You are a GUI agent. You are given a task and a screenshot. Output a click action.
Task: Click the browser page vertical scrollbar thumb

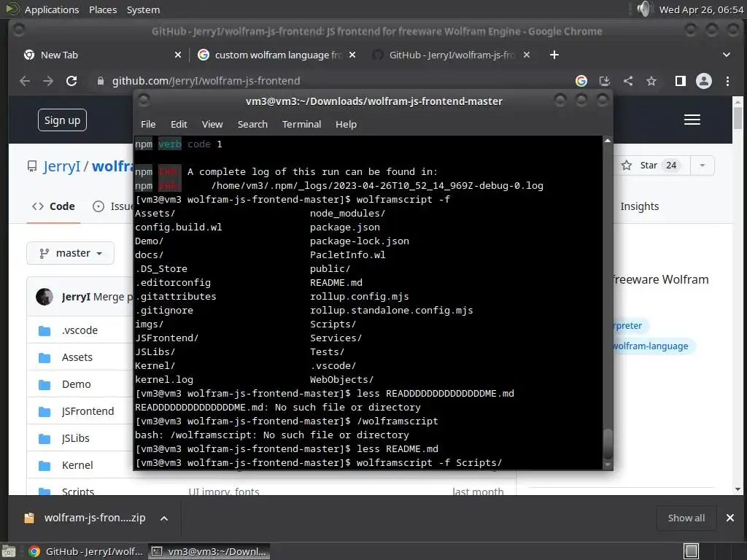[x=738, y=117]
